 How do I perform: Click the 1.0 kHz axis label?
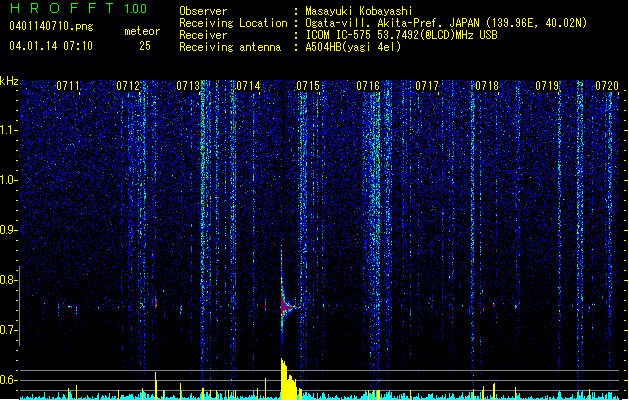coord(9,180)
